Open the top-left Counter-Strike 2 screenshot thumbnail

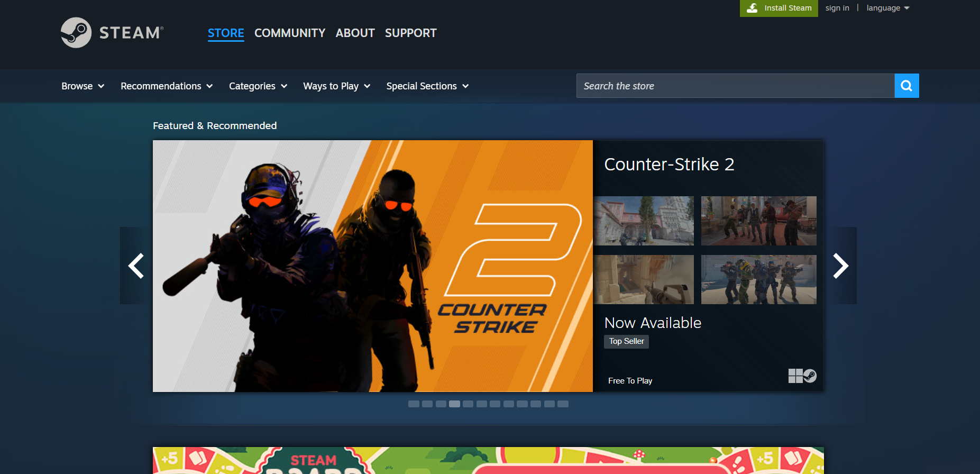coord(644,221)
